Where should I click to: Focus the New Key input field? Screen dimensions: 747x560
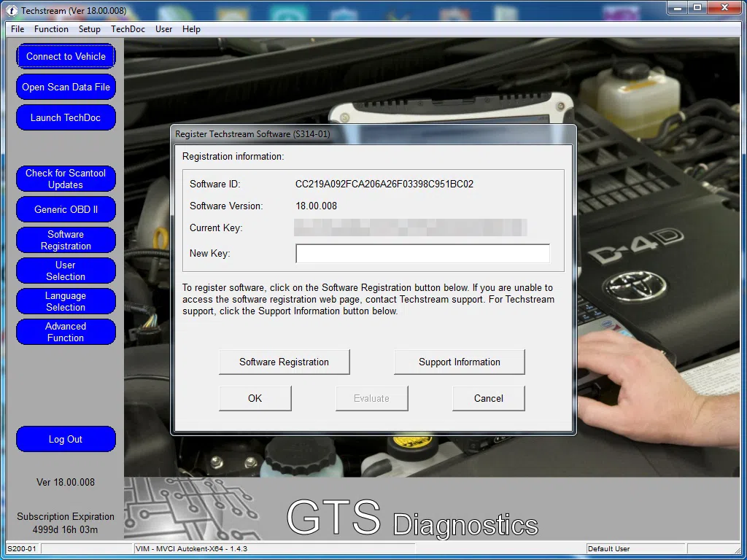(x=422, y=254)
